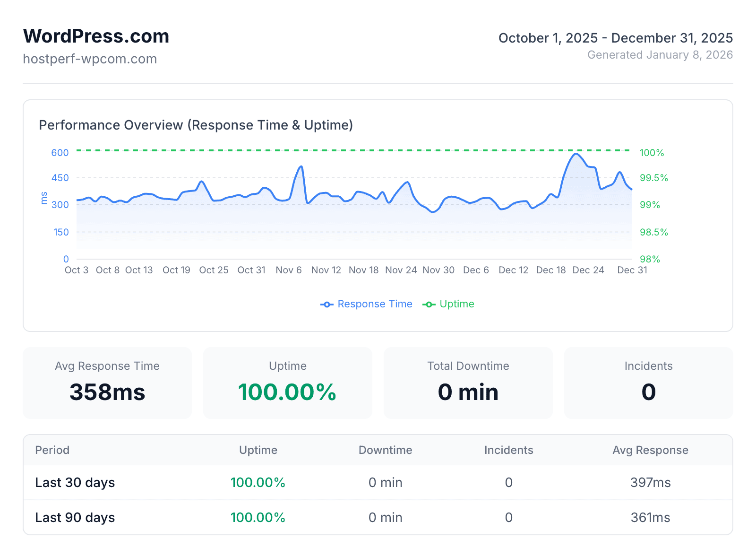Click the Uptime 100.00% summary card
756x558 pixels.
pos(287,383)
